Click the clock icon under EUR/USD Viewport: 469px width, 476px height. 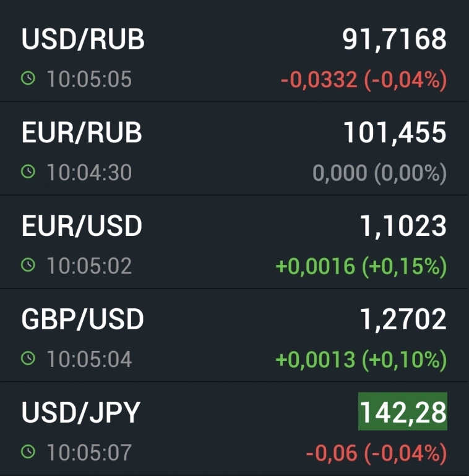pos(28,266)
